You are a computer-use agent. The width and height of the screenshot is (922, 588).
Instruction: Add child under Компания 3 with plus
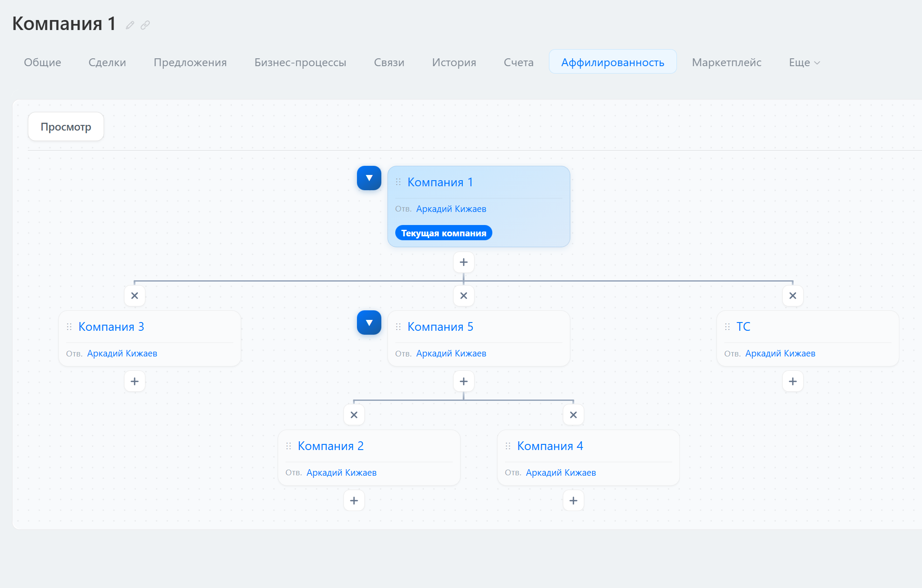click(x=135, y=382)
